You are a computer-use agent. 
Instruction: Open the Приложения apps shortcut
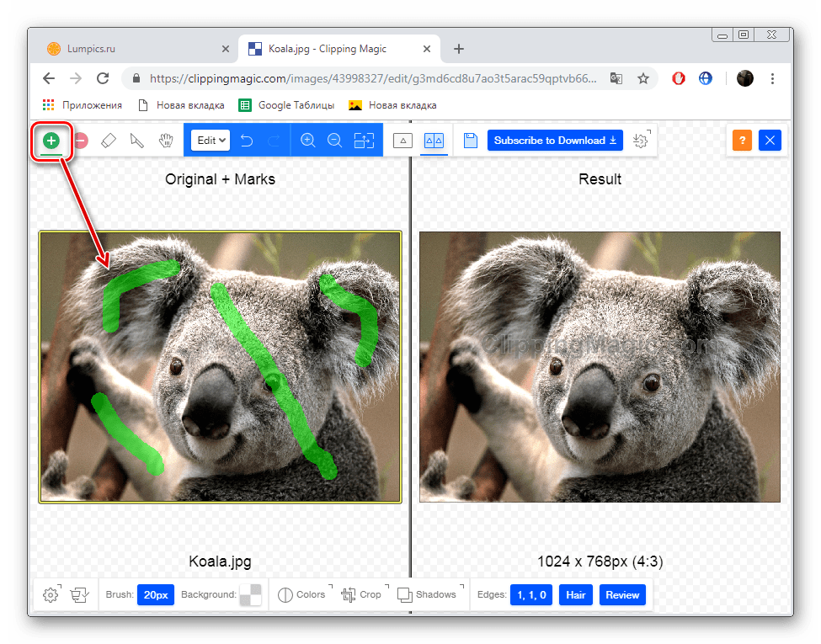pos(83,105)
